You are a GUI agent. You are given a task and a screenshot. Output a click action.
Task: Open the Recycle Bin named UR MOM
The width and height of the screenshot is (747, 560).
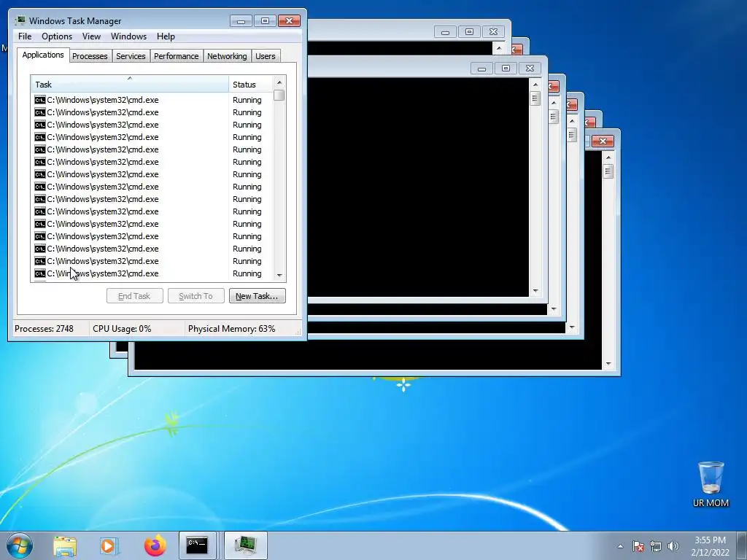711,484
